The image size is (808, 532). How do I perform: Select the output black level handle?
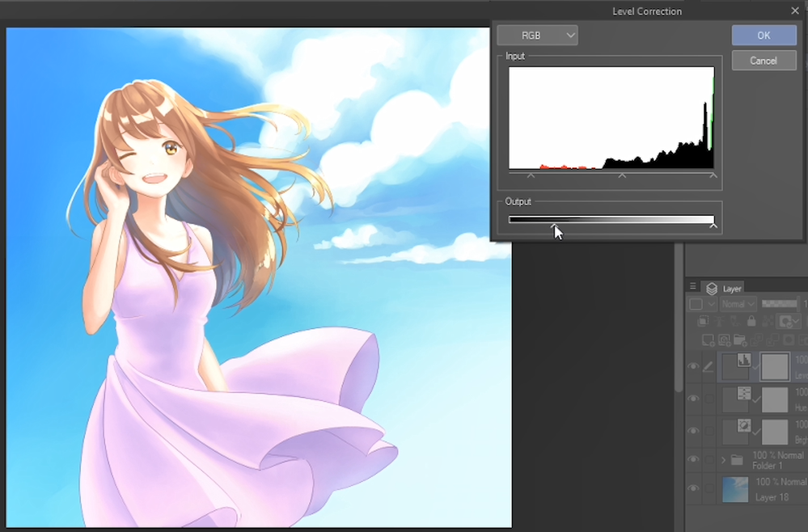pos(555,226)
